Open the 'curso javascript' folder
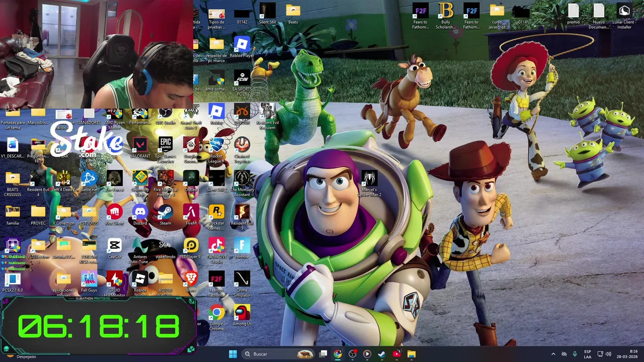The height and width of the screenshot is (362, 644). [x=497, y=16]
